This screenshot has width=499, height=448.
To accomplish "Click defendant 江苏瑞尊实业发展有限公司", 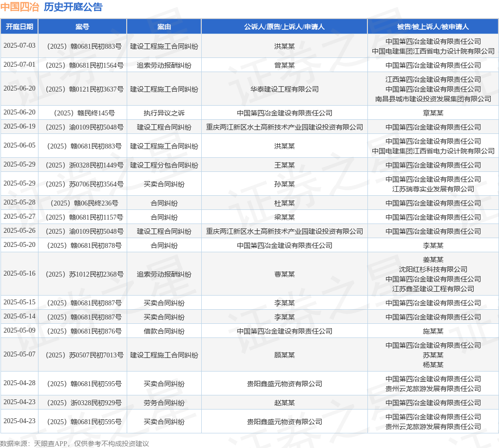I will pyautogui.click(x=433, y=189).
